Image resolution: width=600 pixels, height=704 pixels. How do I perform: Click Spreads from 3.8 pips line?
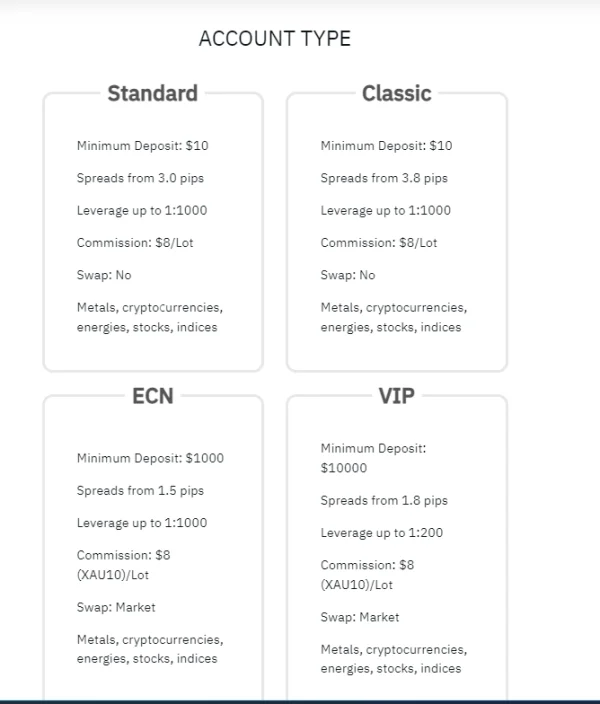(x=384, y=178)
